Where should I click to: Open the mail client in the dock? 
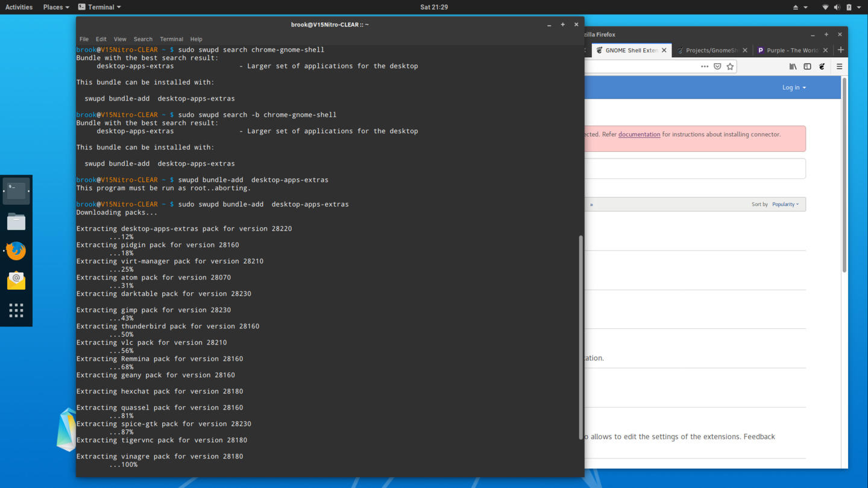click(x=16, y=280)
